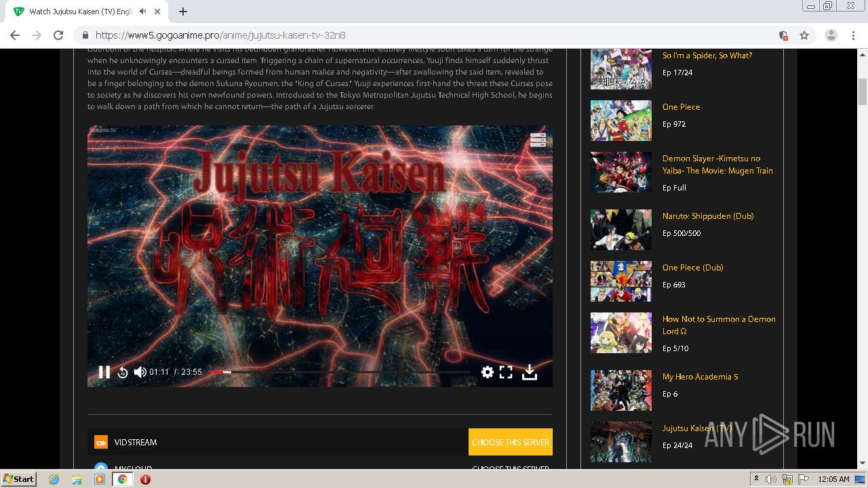
Task: Open One Piece Ep 972 link
Action: 682,107
